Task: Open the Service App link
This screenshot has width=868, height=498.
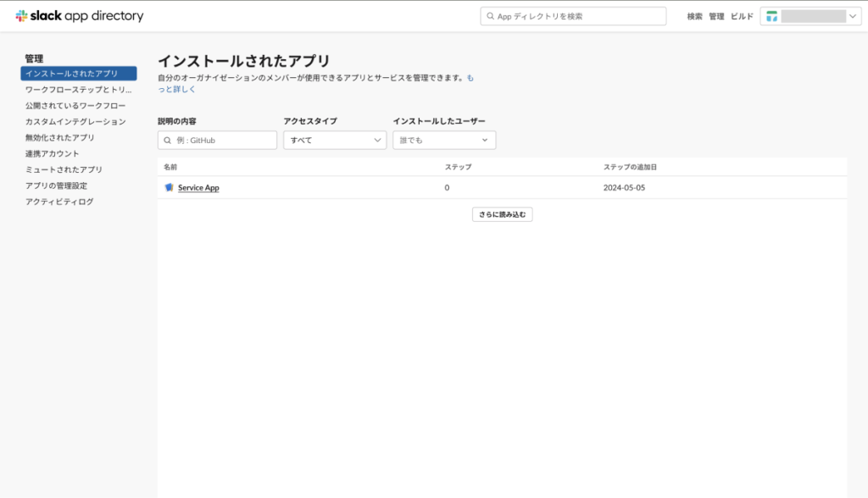Action: point(198,187)
